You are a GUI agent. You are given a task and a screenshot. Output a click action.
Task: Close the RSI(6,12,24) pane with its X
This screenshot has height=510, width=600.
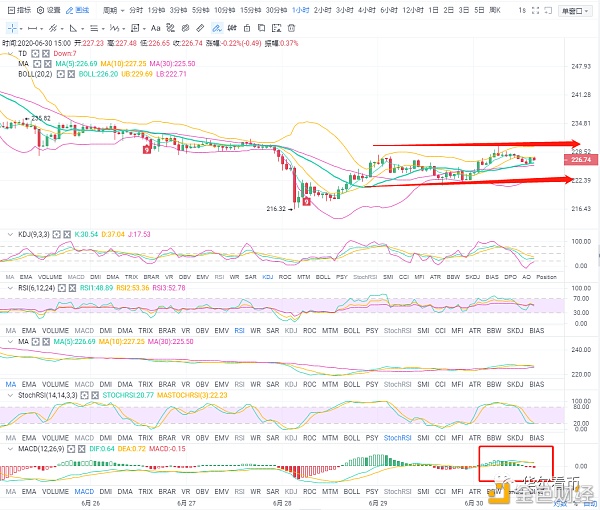coord(72,288)
